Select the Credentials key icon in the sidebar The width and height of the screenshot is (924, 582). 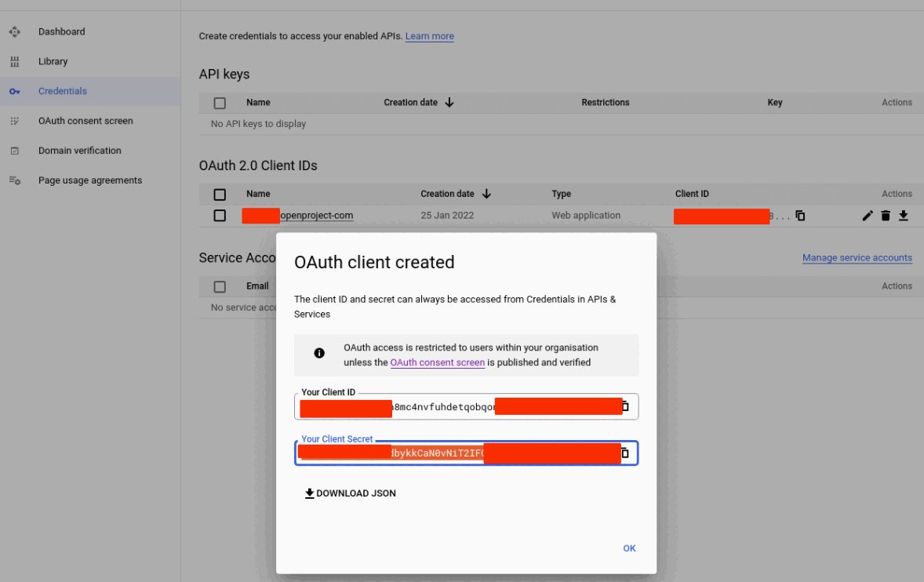pos(15,91)
